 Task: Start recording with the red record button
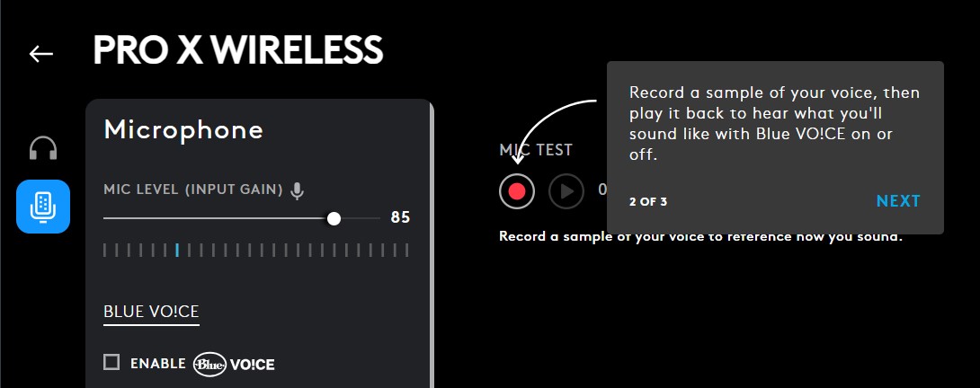pos(517,191)
